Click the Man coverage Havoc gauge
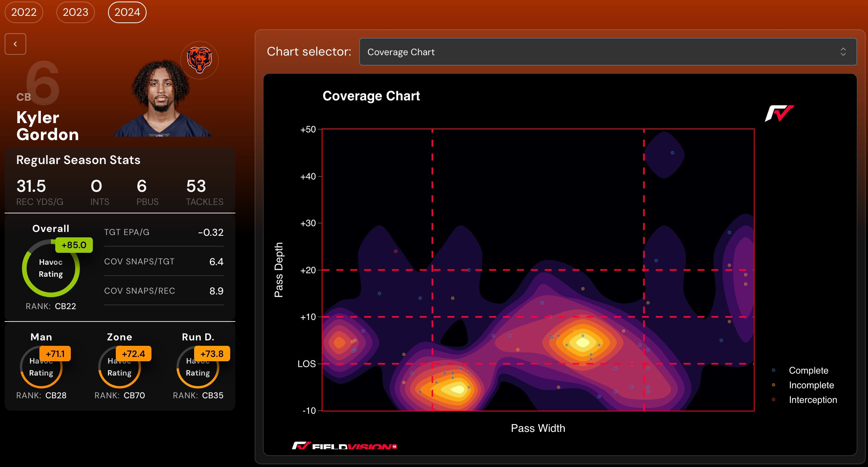 click(x=41, y=367)
